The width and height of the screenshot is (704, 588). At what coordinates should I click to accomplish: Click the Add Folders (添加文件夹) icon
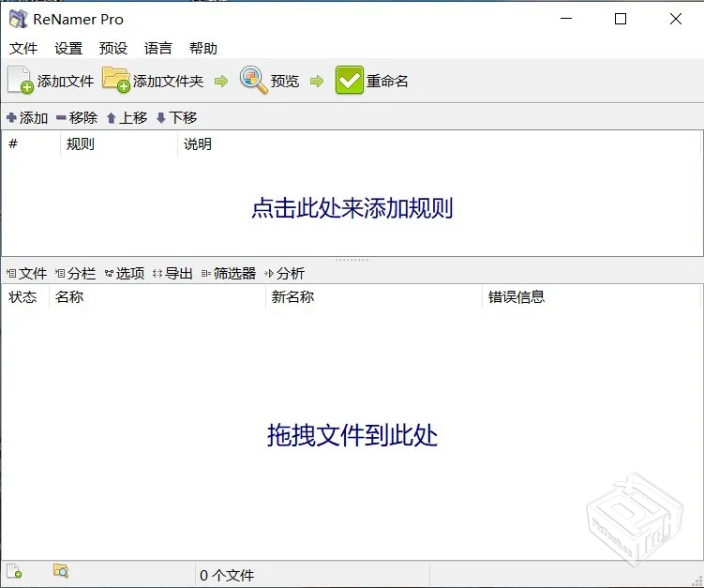pyautogui.click(x=116, y=80)
